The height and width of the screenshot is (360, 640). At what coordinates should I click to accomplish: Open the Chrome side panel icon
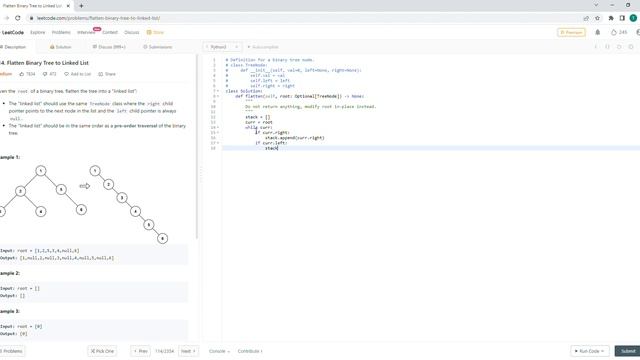point(622,18)
